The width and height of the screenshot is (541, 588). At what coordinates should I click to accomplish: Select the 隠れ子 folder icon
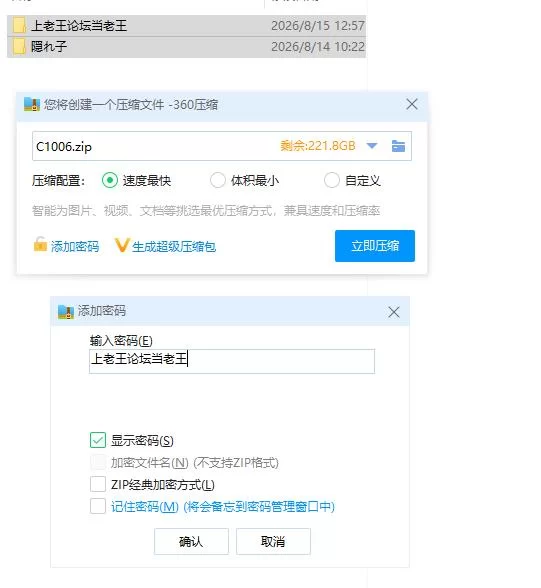click(x=19, y=47)
